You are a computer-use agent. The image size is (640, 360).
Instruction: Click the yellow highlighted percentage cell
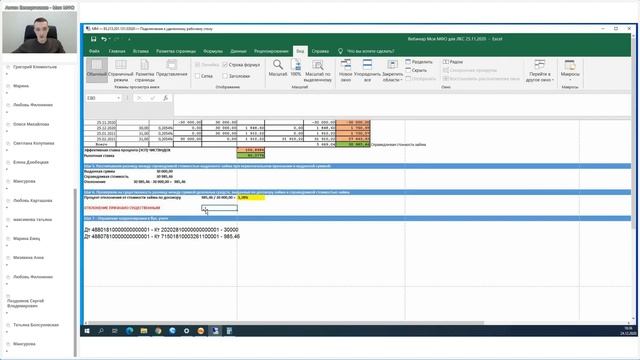coord(251,198)
